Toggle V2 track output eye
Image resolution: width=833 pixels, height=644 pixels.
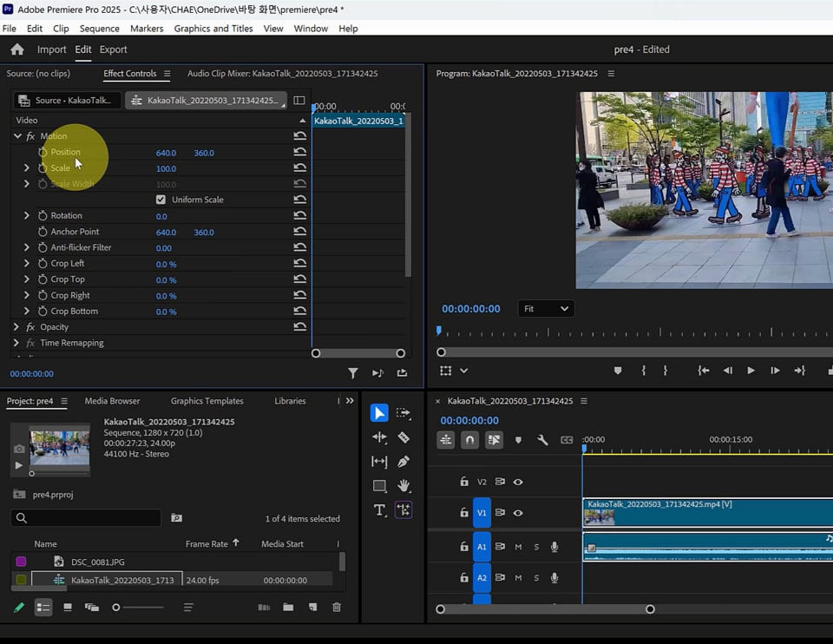(x=518, y=482)
